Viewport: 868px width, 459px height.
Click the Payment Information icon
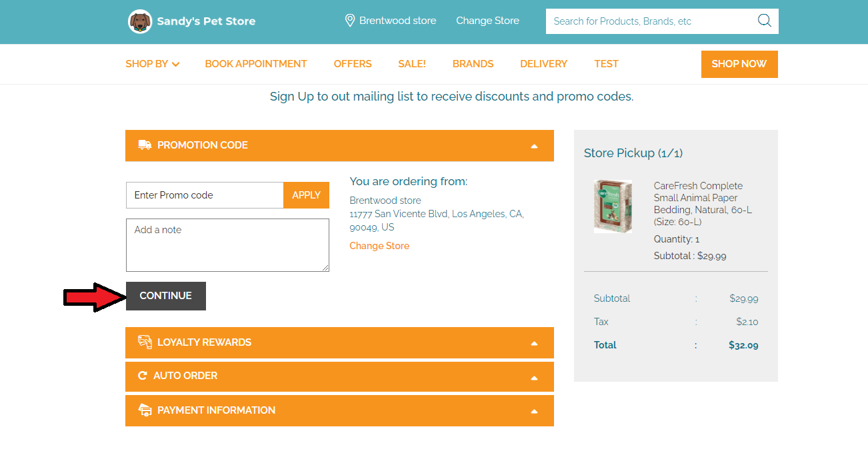coord(145,410)
